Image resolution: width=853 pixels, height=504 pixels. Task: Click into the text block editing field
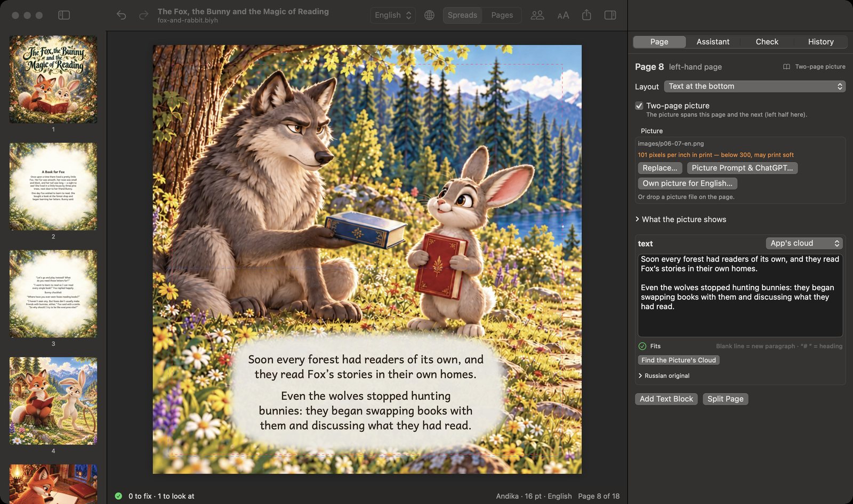tap(740, 296)
